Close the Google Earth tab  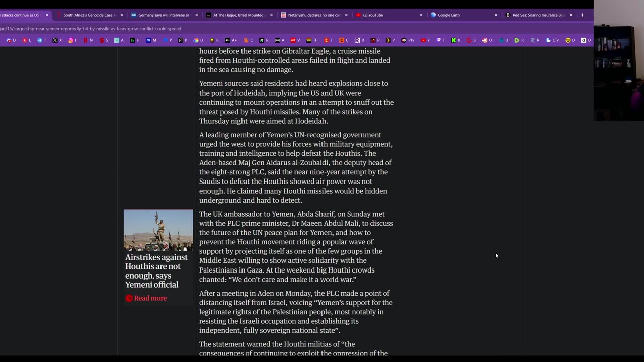[x=496, y=15]
